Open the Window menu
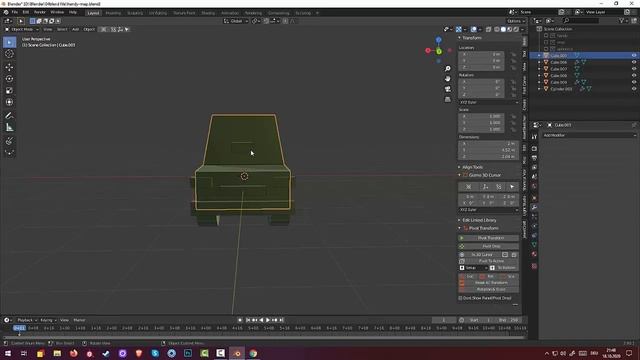This screenshot has width=640, height=360. (x=57, y=12)
